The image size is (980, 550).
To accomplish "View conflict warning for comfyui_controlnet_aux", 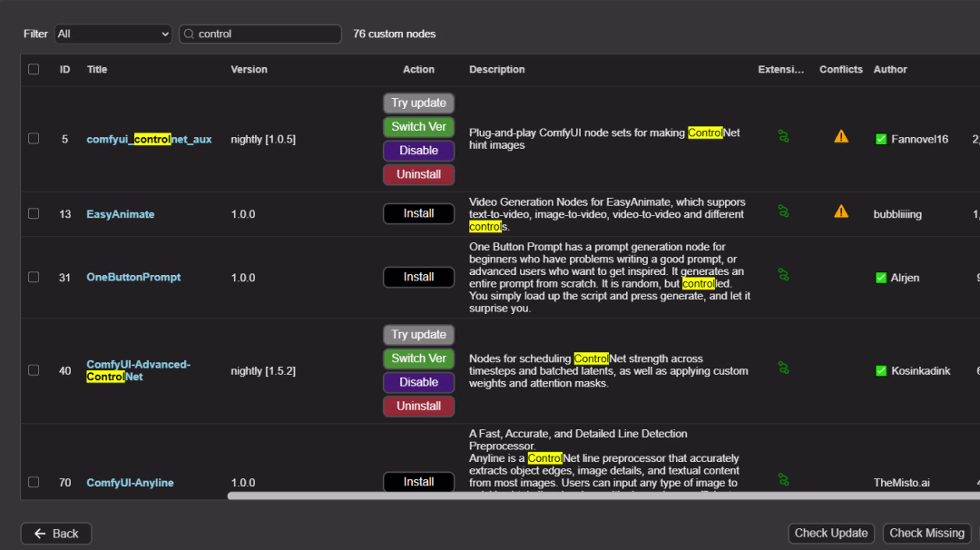I will 841,136.
